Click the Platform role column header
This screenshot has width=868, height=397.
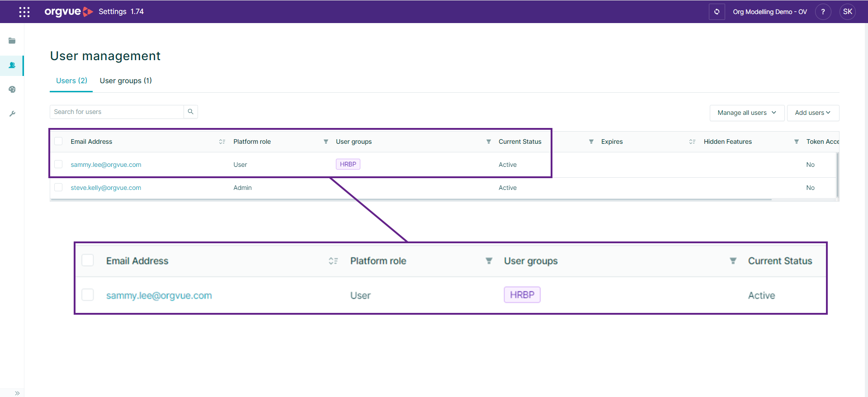[252, 142]
